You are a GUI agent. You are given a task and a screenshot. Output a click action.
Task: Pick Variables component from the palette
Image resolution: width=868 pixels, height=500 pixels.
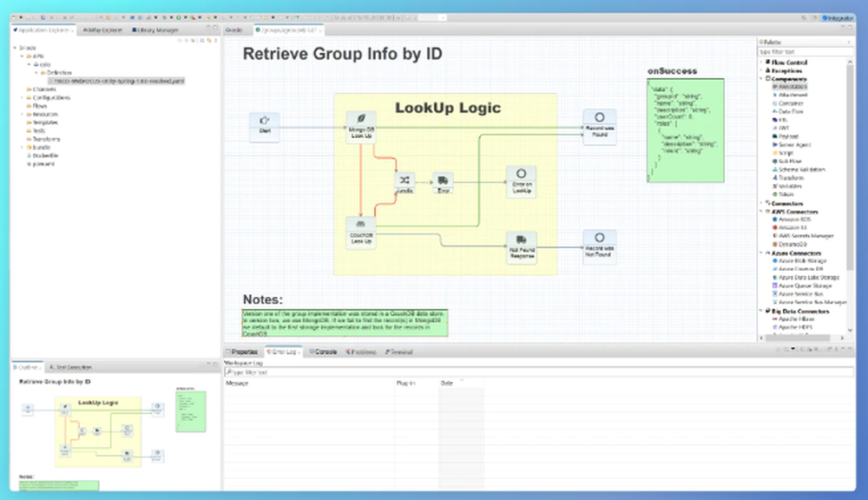(x=786, y=187)
